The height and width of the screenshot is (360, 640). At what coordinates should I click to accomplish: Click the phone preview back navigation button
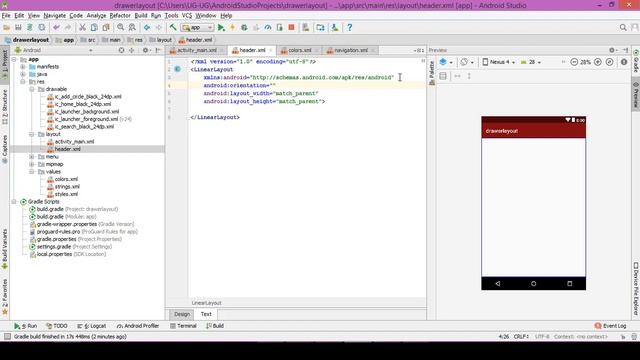coord(498,284)
